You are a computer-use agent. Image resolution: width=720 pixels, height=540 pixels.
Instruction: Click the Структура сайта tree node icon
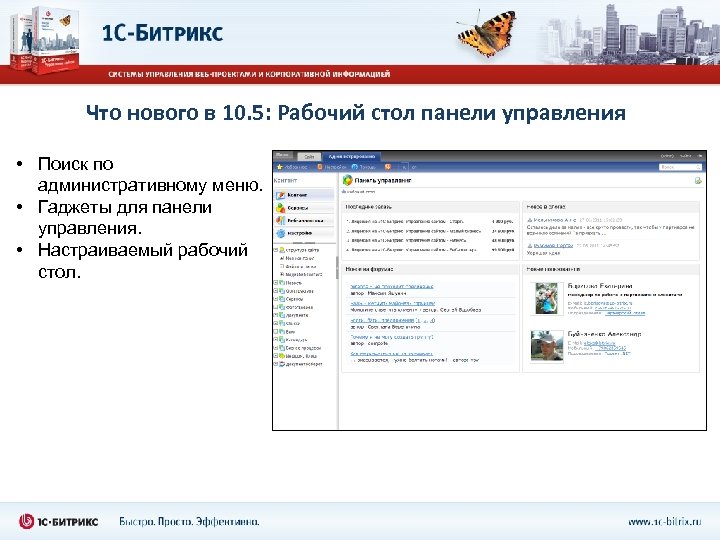click(x=282, y=250)
